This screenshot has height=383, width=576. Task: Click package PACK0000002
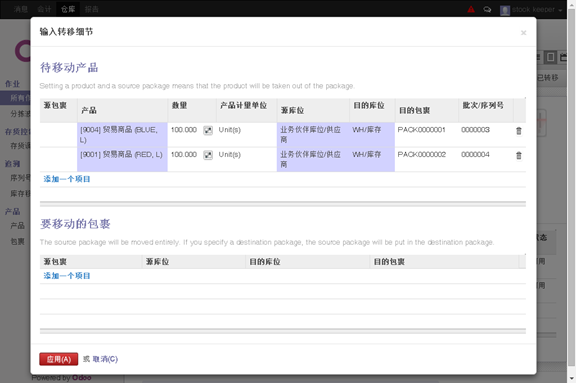click(421, 155)
